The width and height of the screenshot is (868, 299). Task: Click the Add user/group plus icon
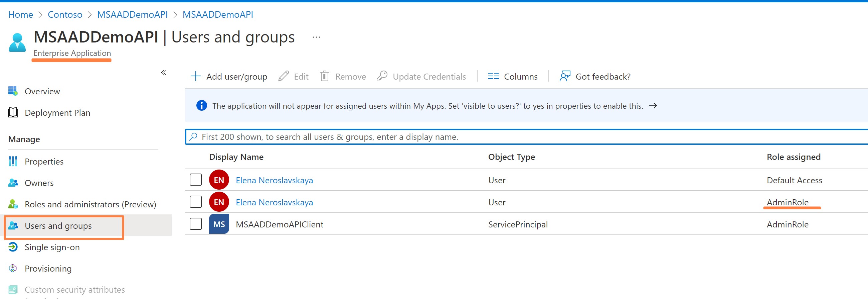click(x=195, y=76)
